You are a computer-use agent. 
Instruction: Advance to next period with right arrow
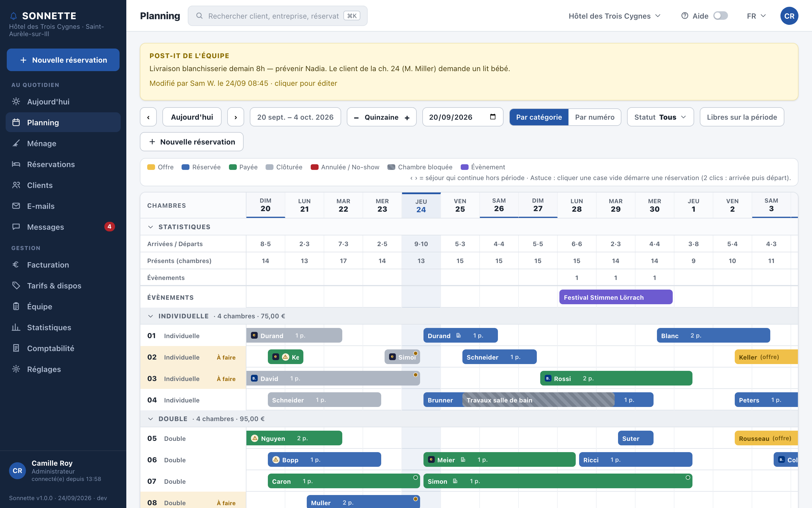pos(235,117)
